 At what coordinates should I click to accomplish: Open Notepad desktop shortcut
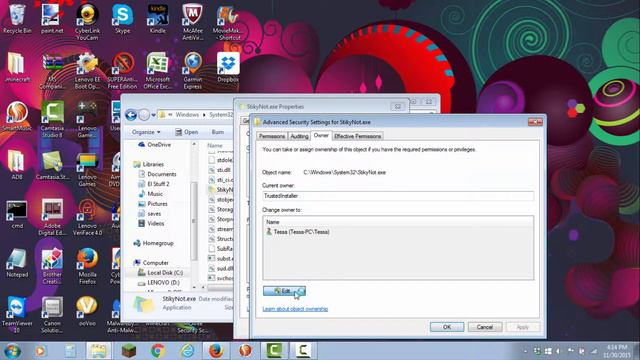coord(17,263)
